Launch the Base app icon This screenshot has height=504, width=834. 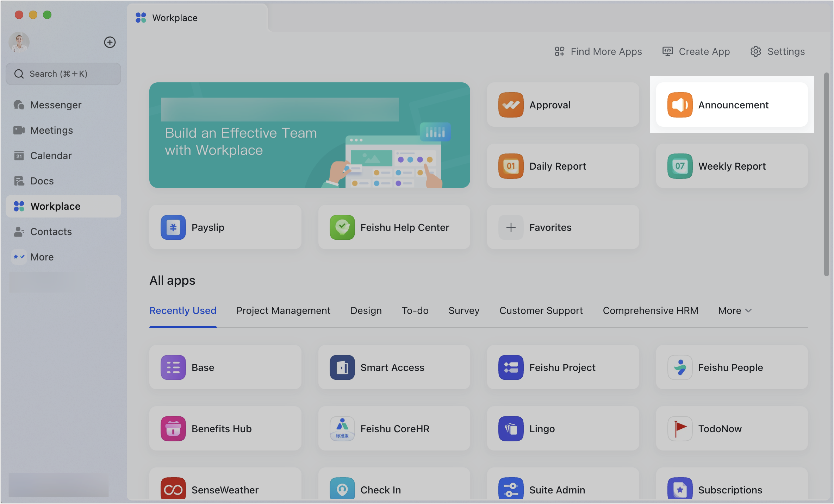[173, 367]
